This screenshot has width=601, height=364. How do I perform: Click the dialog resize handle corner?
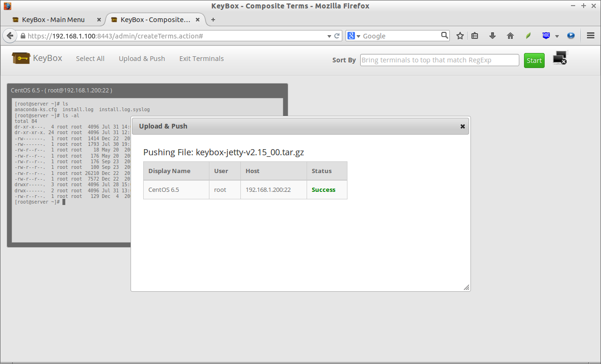[x=466, y=287]
